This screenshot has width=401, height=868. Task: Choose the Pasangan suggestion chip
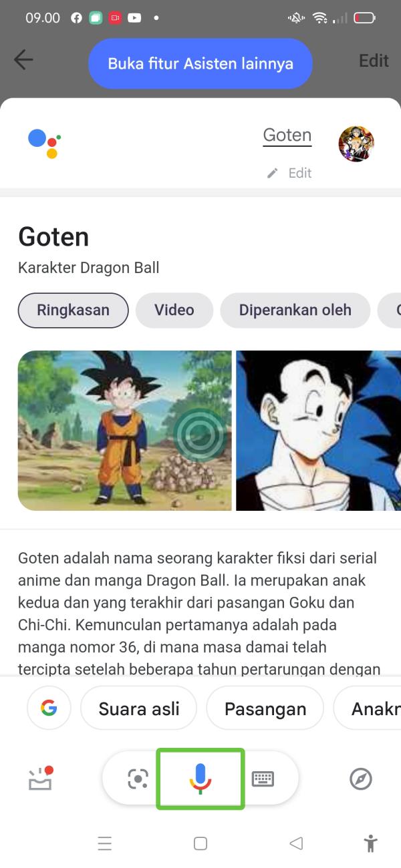pyautogui.click(x=265, y=708)
